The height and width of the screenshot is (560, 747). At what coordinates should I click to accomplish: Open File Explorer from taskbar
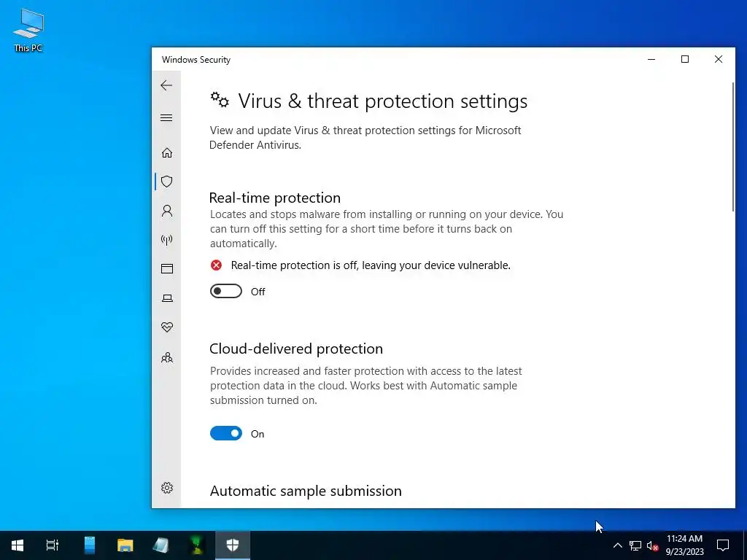[x=125, y=545]
